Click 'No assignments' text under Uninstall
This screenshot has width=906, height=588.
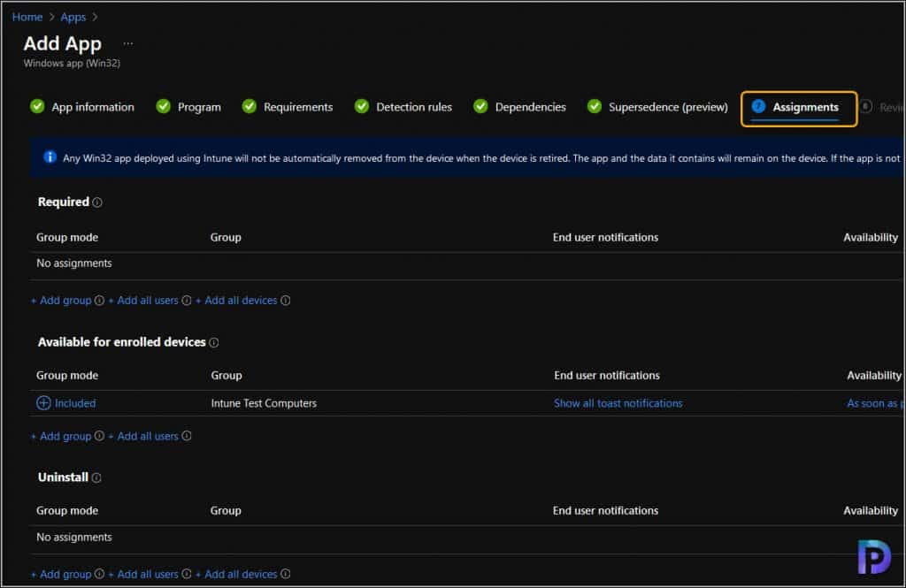[74, 538]
